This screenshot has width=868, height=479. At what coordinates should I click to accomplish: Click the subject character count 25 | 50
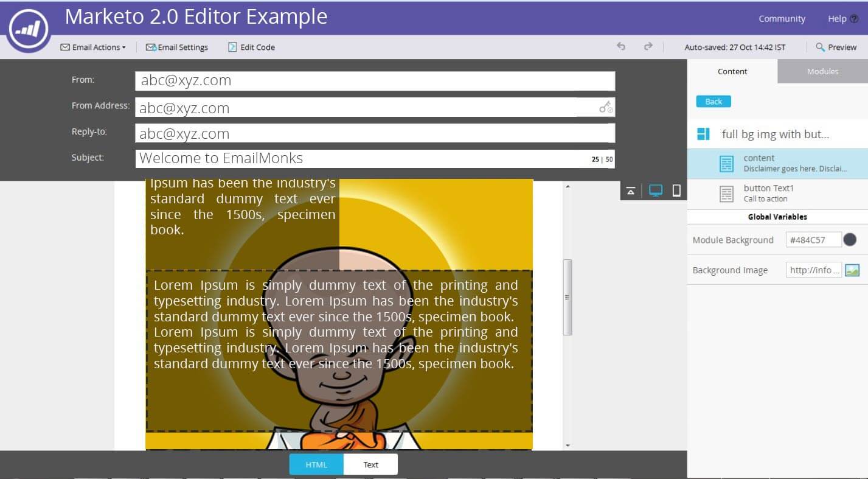[x=602, y=159]
